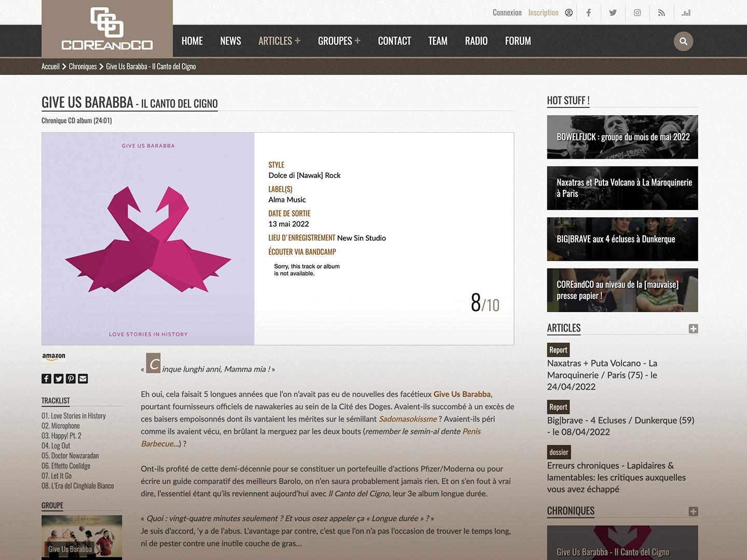Select track 05. Doctor Nowzaradan

[x=70, y=456]
